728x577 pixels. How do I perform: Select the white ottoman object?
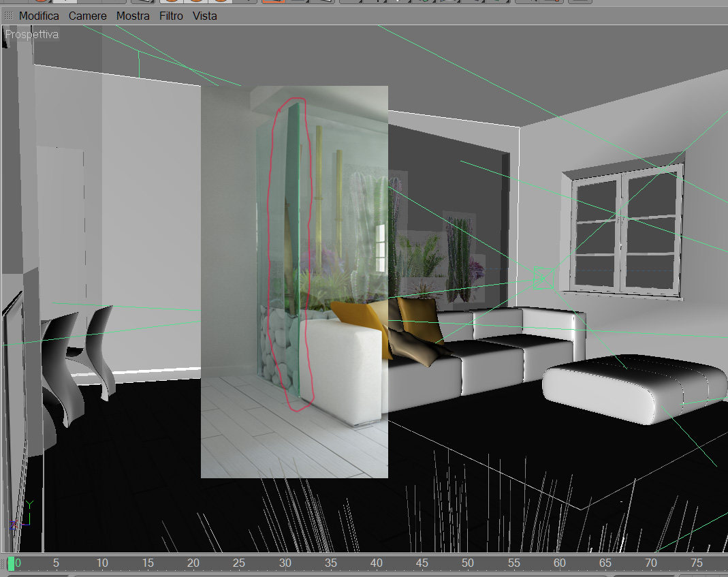point(634,388)
